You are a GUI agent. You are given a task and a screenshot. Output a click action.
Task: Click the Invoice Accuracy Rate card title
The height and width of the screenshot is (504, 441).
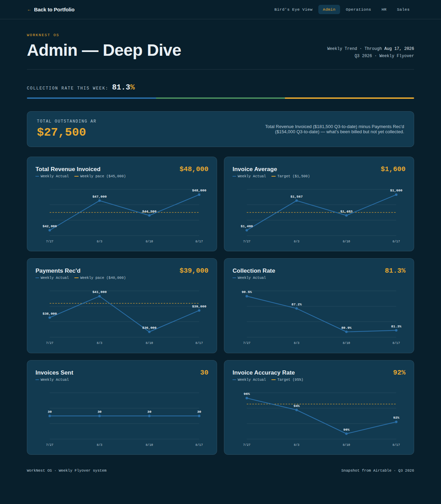pyautogui.click(x=264, y=372)
